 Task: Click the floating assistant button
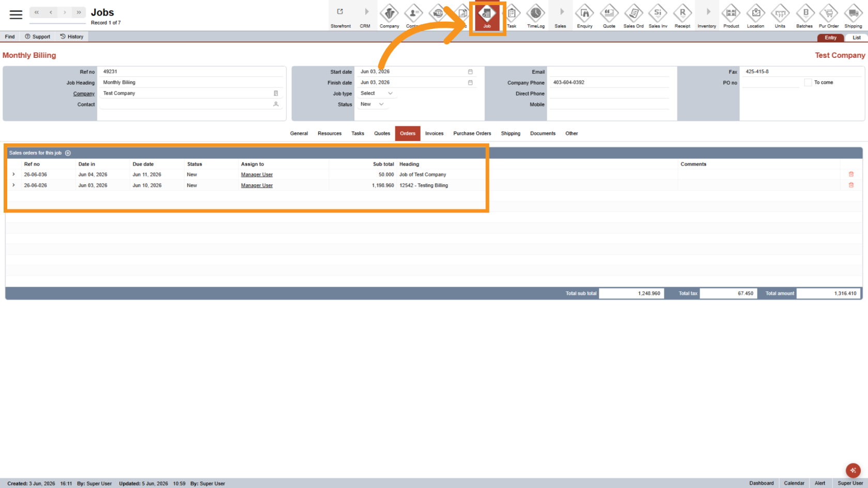(x=853, y=470)
